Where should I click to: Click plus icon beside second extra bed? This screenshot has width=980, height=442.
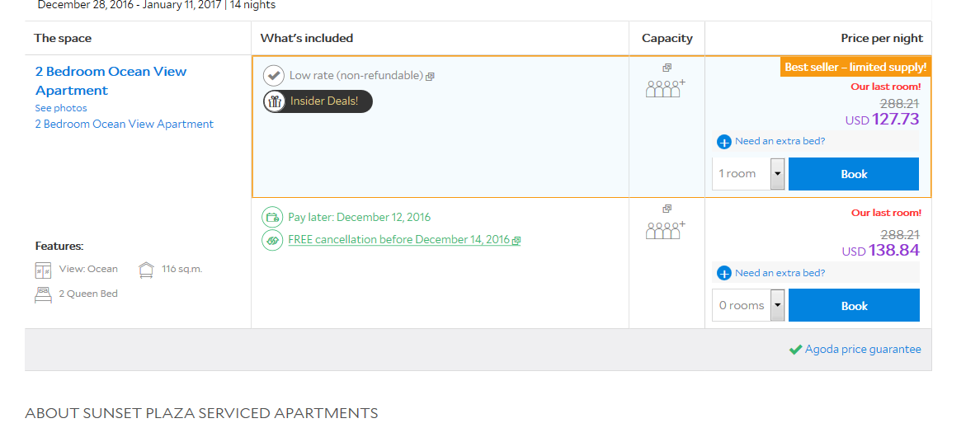pyautogui.click(x=724, y=274)
